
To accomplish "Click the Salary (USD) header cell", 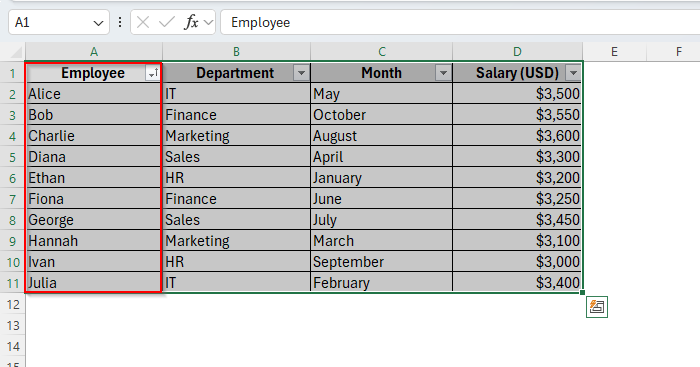I will click(x=517, y=73).
